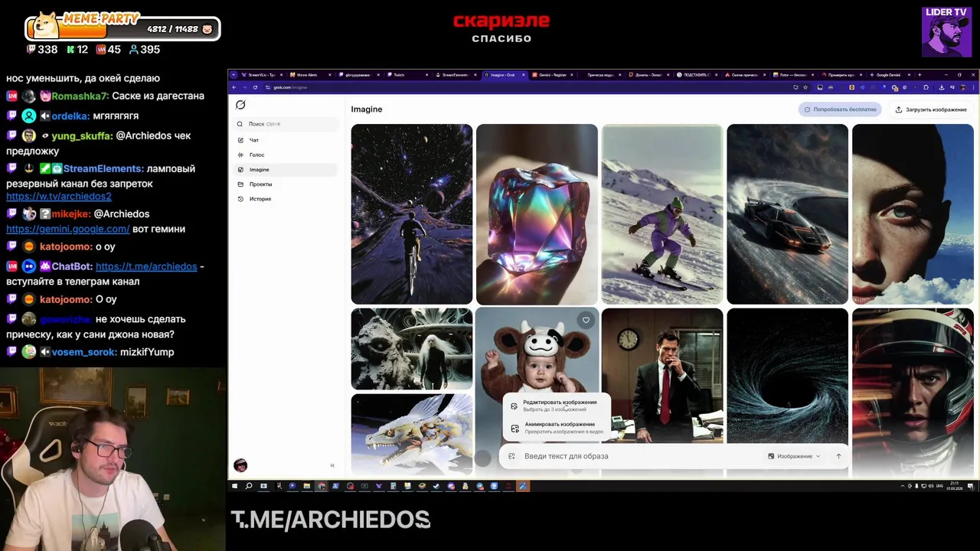Viewport: 980px width, 551px height.
Task: Click the attach icon in prompt box
Action: [511, 456]
